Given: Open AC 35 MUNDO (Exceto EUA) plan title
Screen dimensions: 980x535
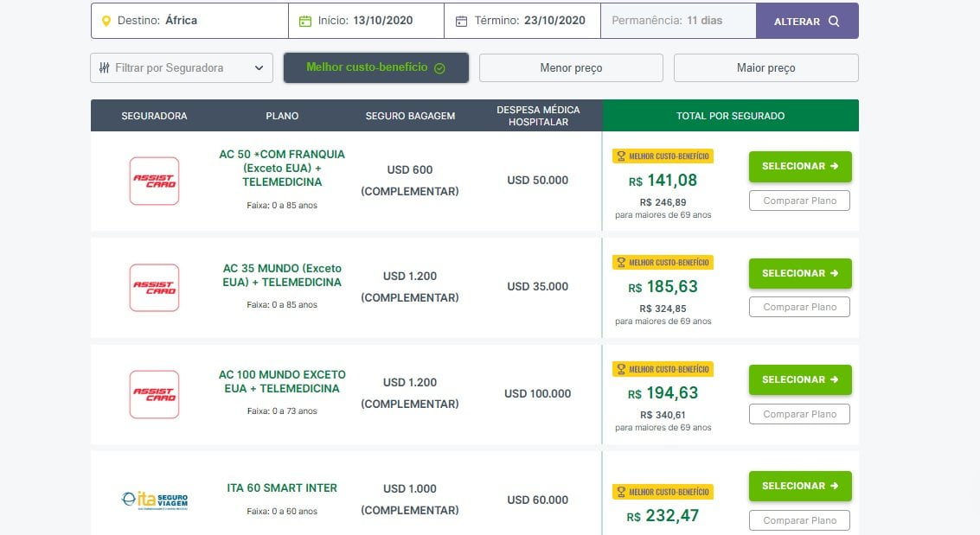Looking at the screenshot, I should (x=282, y=276).
